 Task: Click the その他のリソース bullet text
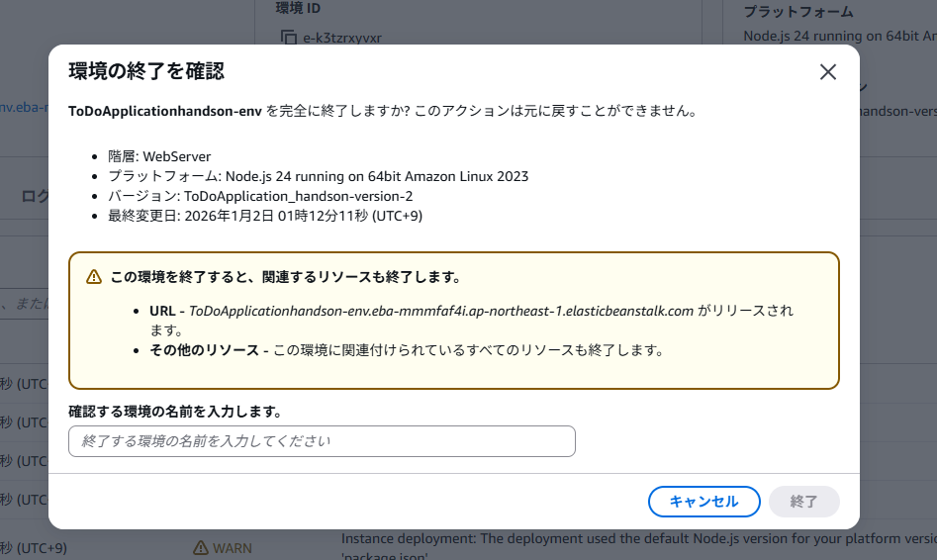pyautogui.click(x=407, y=350)
